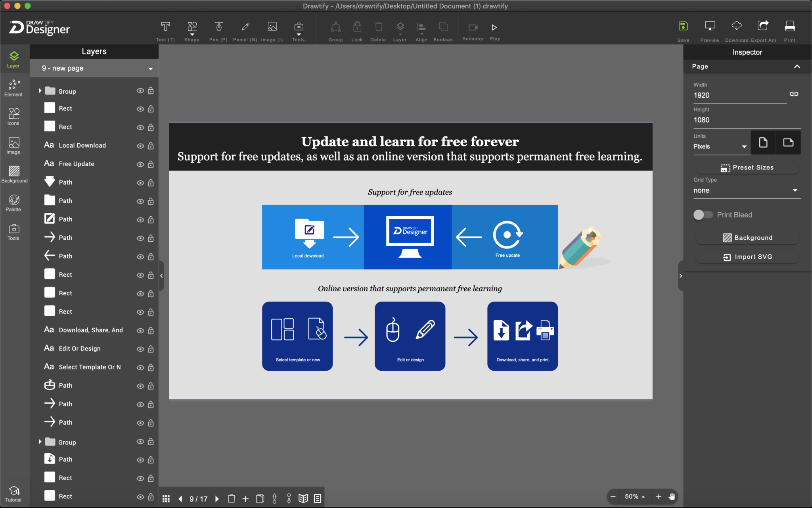812x508 pixels.
Task: Click Preset Sizes button in Inspector
Action: click(x=748, y=167)
